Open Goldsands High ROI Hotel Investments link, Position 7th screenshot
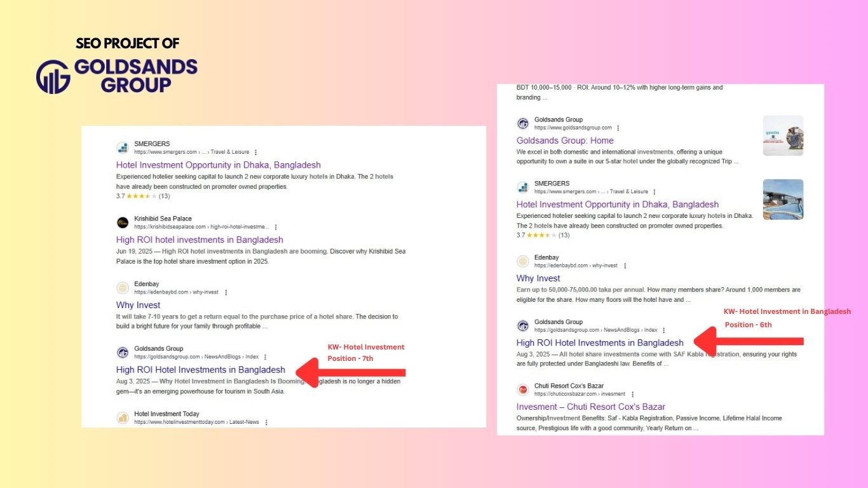Image resolution: width=868 pixels, height=488 pixels. click(x=201, y=370)
